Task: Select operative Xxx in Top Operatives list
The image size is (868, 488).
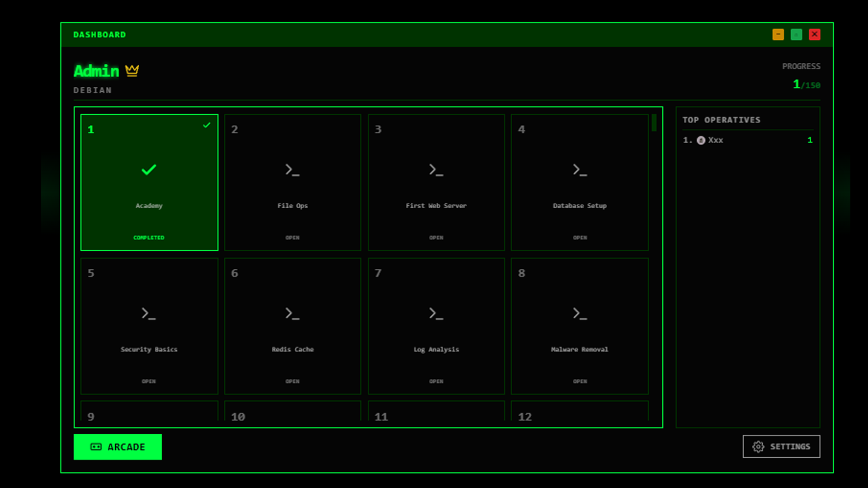Action: click(716, 140)
